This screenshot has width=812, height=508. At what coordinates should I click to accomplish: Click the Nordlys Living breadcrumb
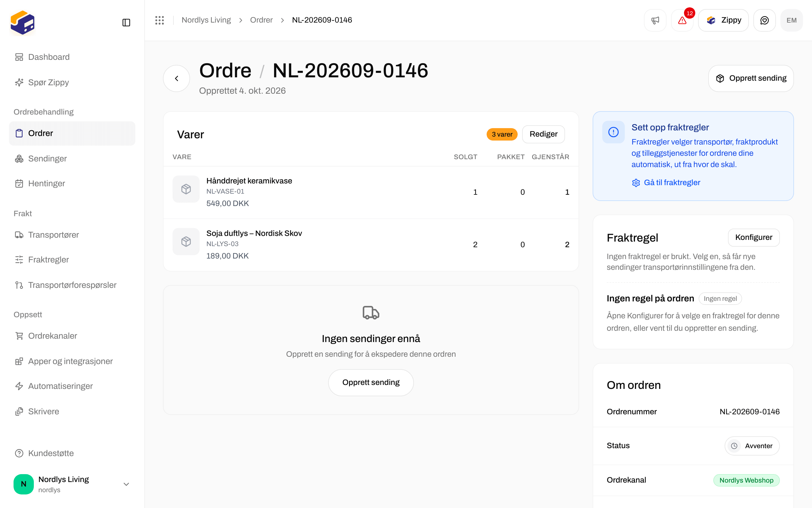tap(206, 20)
